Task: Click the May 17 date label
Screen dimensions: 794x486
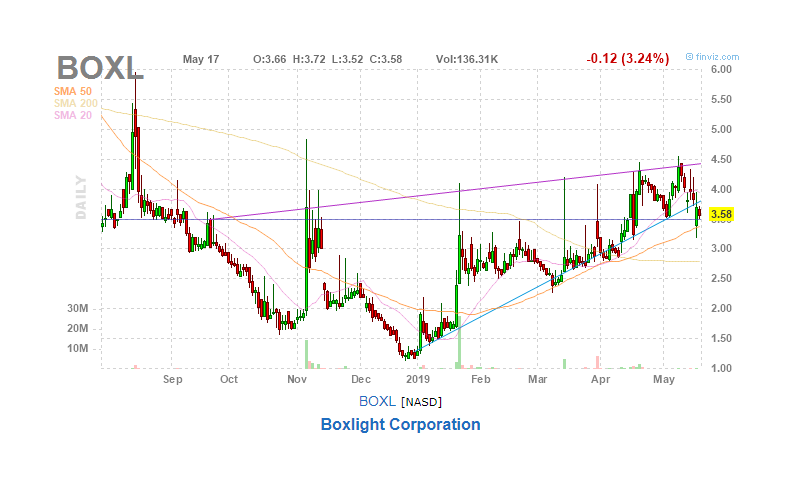Action: click(201, 59)
